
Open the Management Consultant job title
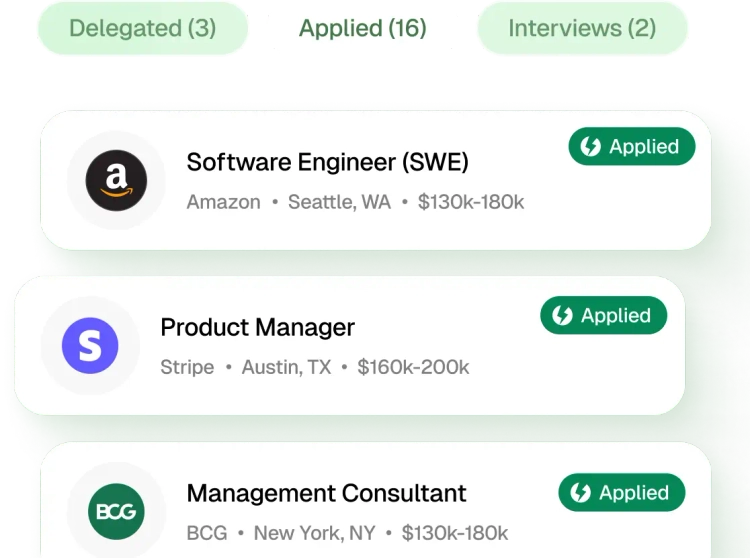point(326,493)
